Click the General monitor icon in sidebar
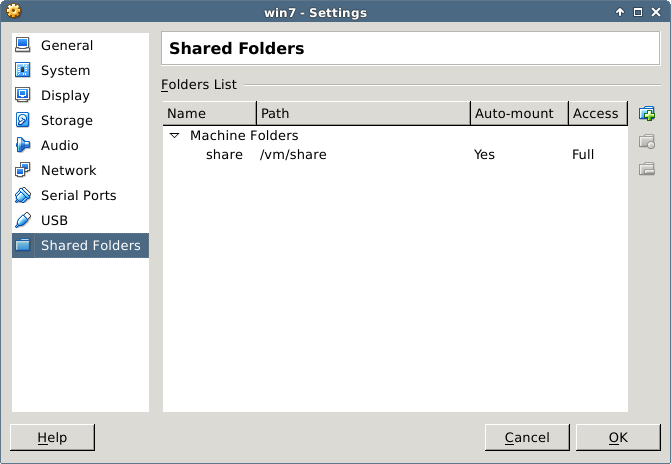Screen dimensions: 671x464 (x=23, y=46)
